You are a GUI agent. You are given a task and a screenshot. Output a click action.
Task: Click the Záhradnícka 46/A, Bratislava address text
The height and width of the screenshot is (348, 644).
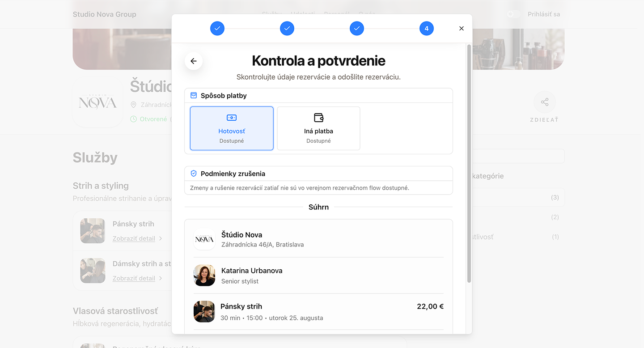(263, 245)
